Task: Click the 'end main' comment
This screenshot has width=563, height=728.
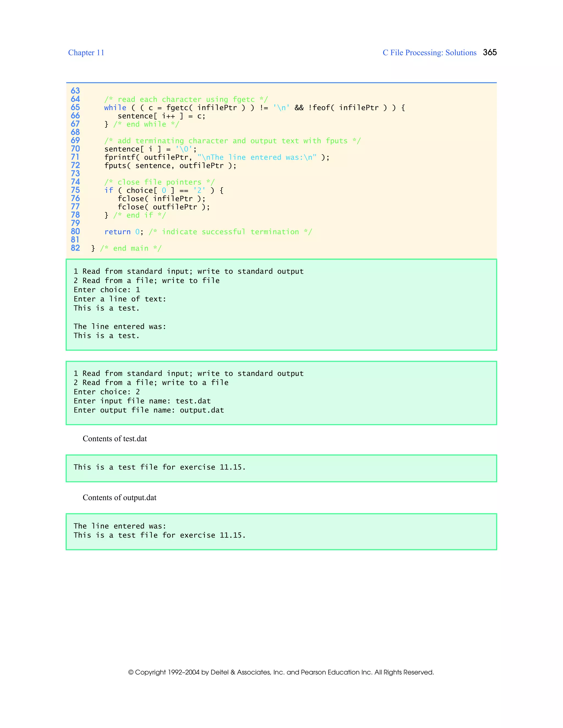Action: coord(131,248)
